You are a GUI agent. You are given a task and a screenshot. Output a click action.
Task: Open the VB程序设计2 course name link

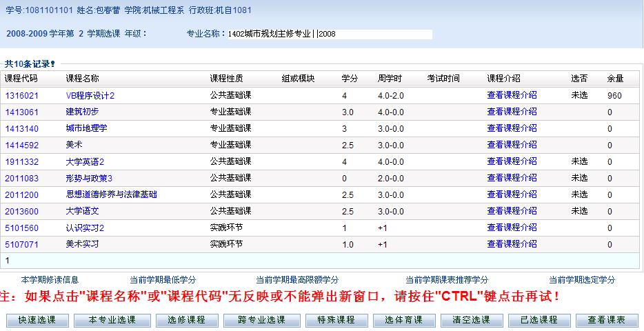(x=90, y=95)
